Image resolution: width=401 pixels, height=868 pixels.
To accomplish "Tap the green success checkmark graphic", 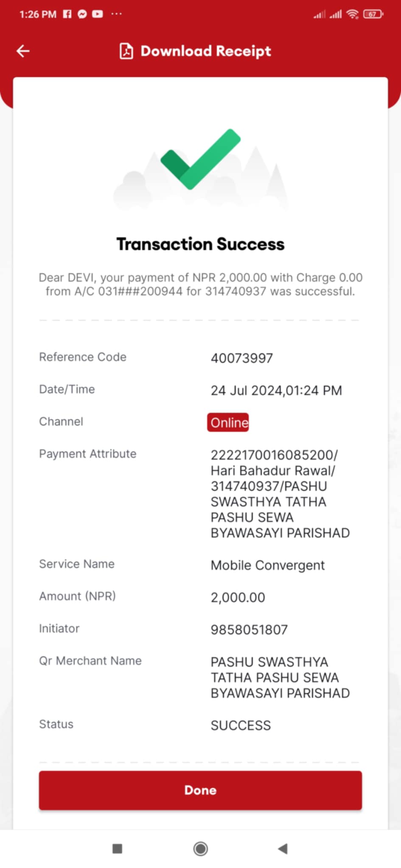I will [x=200, y=159].
